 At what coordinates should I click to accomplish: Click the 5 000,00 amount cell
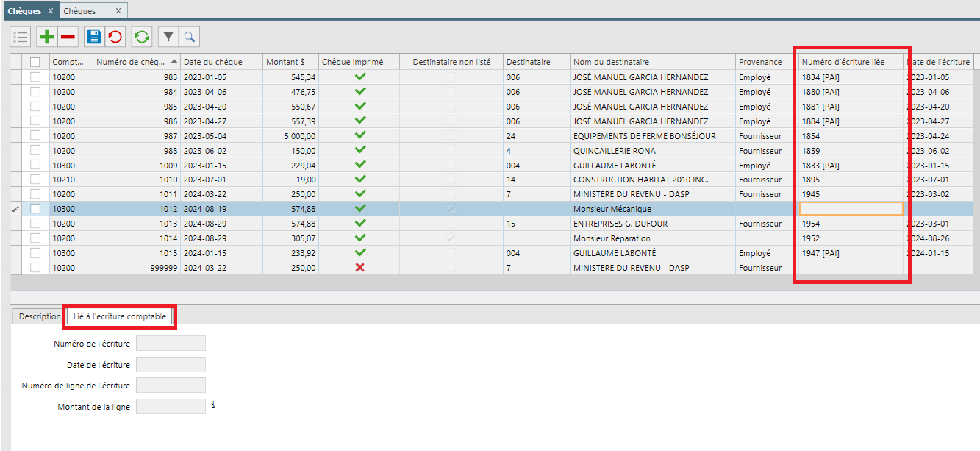click(290, 136)
